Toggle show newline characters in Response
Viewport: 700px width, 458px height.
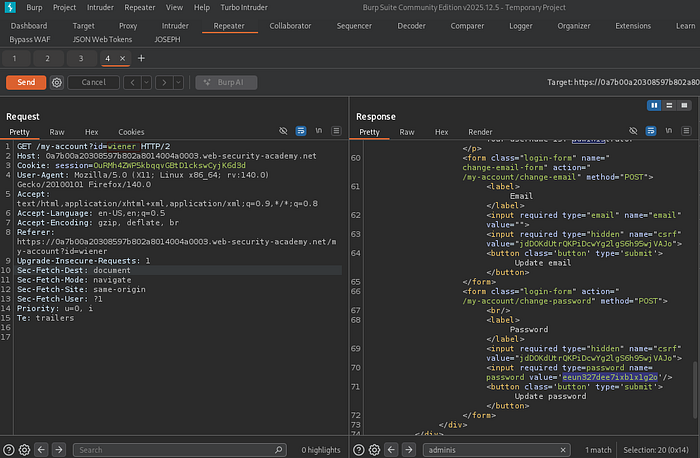[669, 131]
